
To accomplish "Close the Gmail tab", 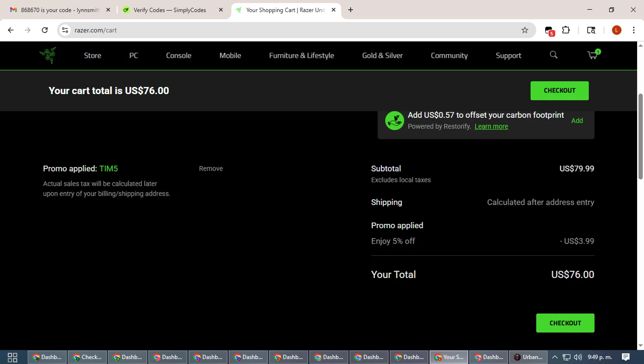I will coord(108,10).
